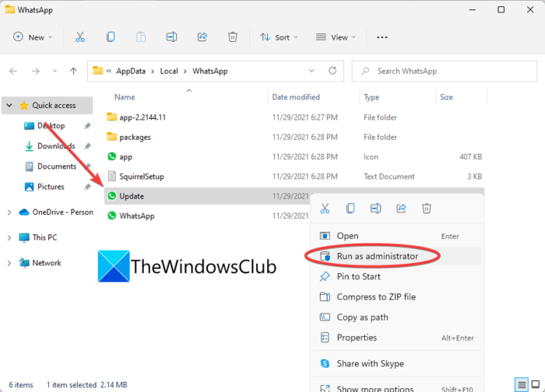Select the SquirrelSetup file name
The height and width of the screenshot is (392, 545).
pos(142,177)
